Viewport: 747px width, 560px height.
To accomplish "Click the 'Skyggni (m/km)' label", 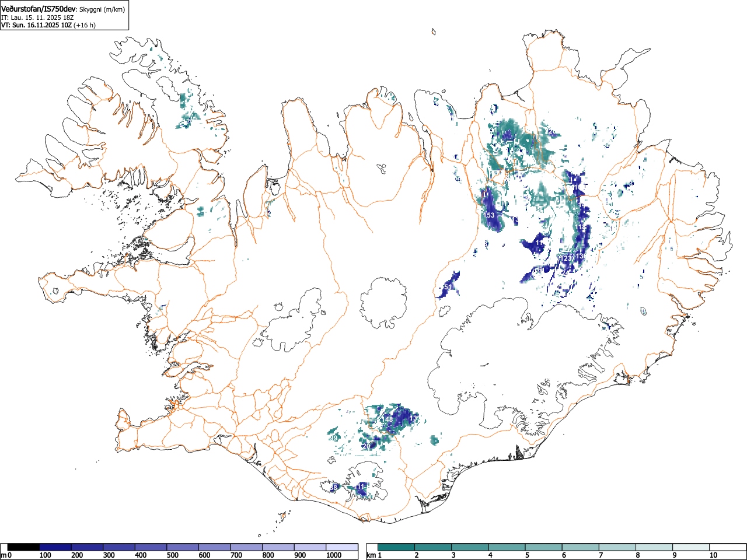I will point(102,9).
